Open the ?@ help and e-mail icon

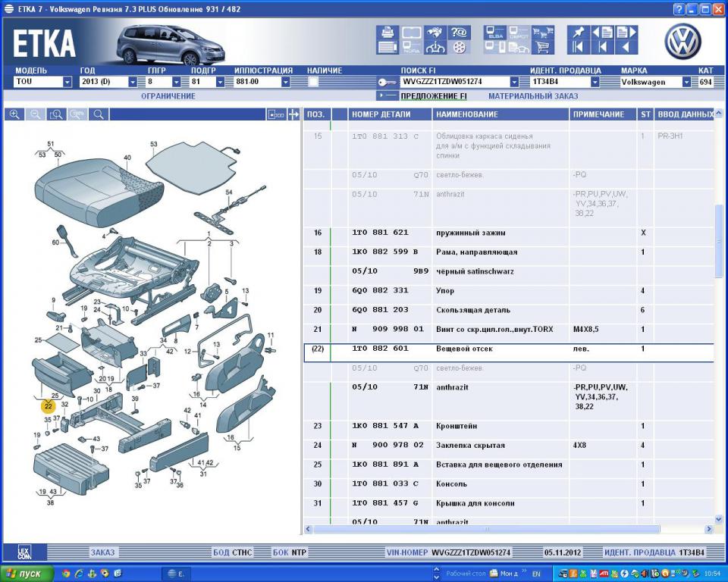(460, 33)
